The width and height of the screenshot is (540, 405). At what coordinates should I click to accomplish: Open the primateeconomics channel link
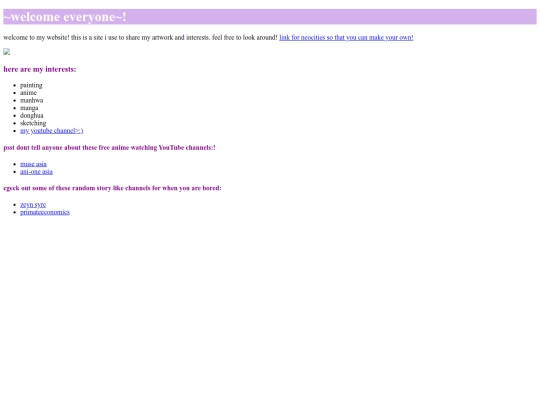click(x=45, y=212)
